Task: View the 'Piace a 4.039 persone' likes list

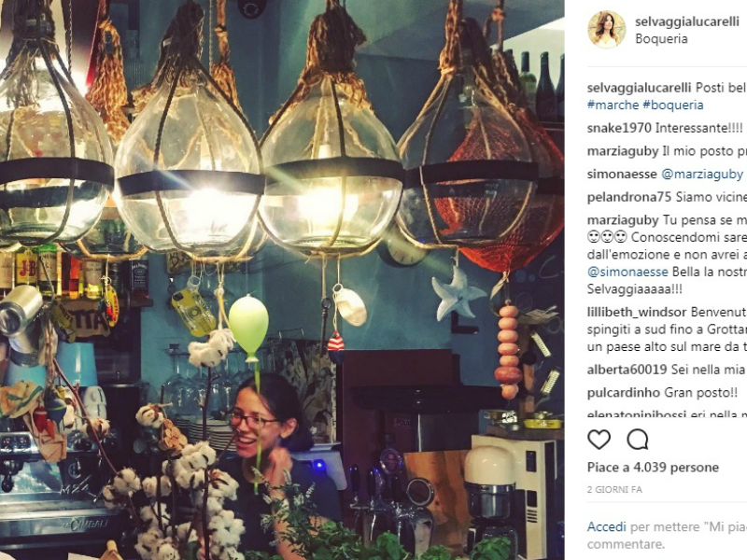Action: coord(653,468)
